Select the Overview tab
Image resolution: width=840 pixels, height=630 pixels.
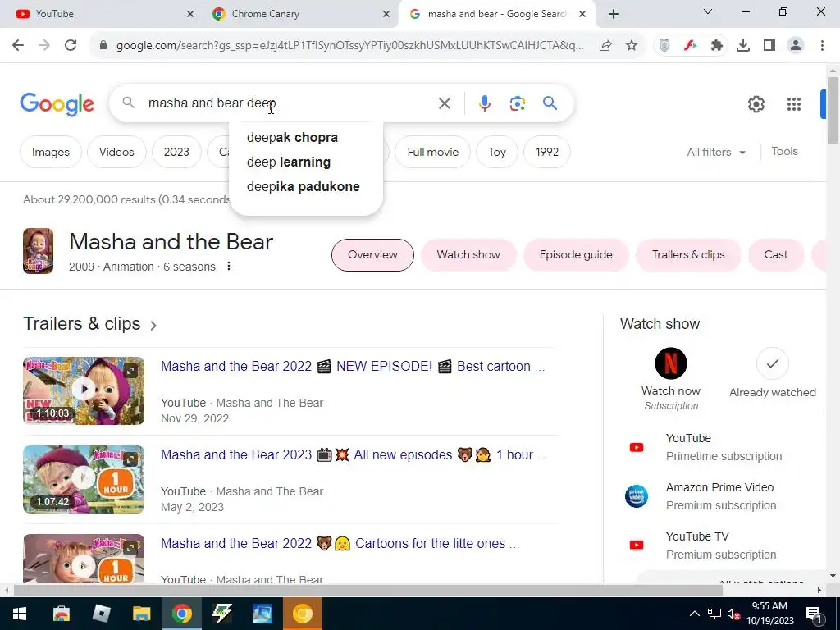coord(372,255)
